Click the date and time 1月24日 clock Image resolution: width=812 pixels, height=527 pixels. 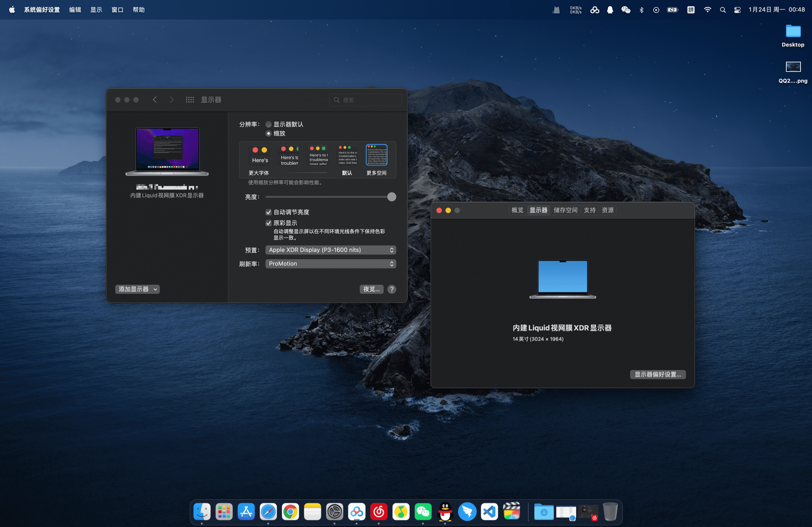tap(777, 10)
